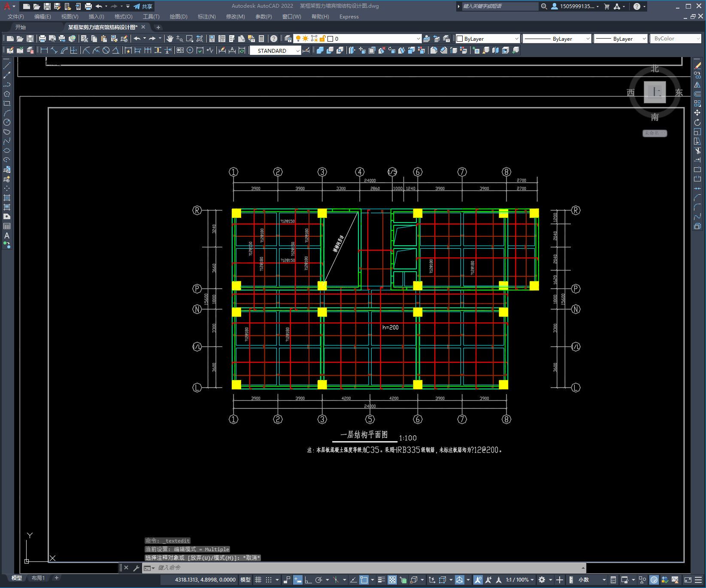Screen dimensions: 706x588
Task: Switch to the 布局1 layout tab
Action: (x=38, y=578)
